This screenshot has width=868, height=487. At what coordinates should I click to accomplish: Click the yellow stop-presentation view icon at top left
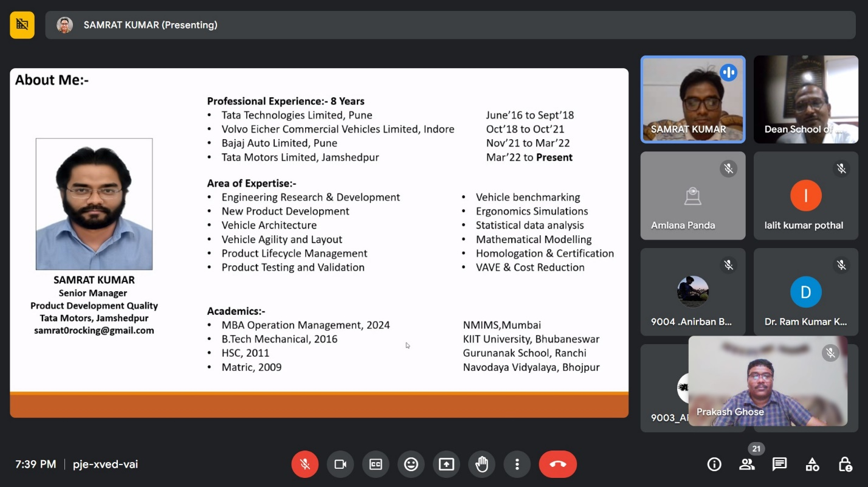pos(22,25)
